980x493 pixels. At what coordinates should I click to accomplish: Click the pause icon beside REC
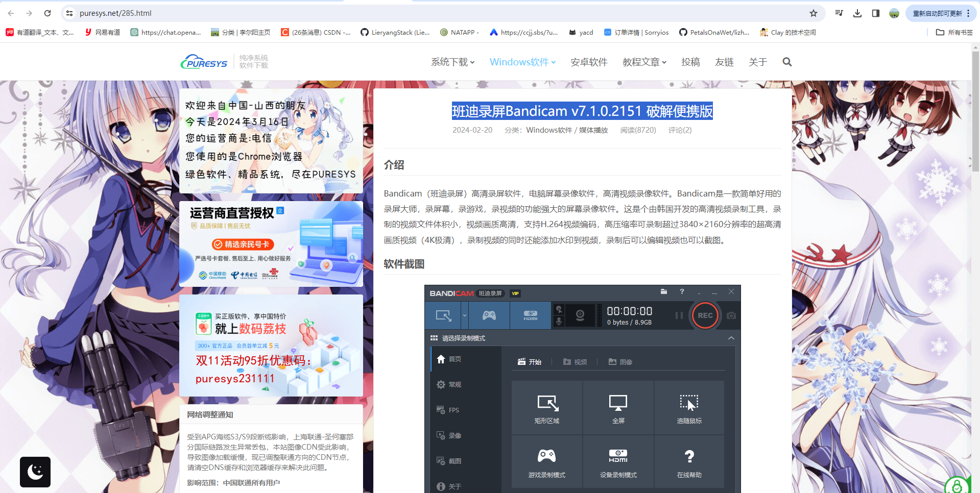[x=679, y=315]
